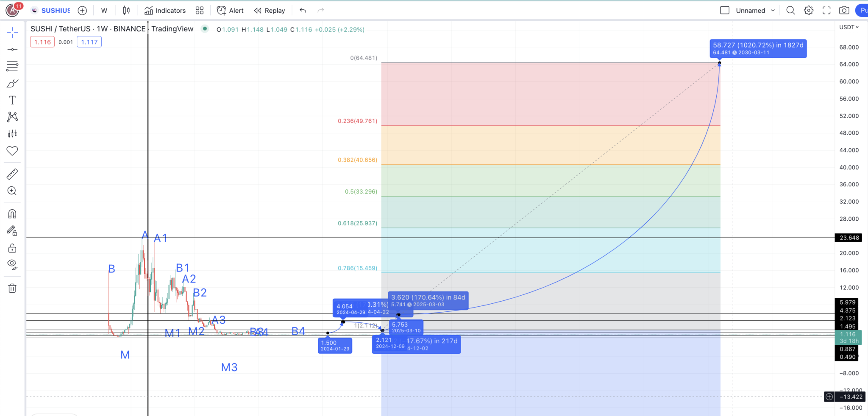
Task: Select the text annotation tool
Action: 12,100
